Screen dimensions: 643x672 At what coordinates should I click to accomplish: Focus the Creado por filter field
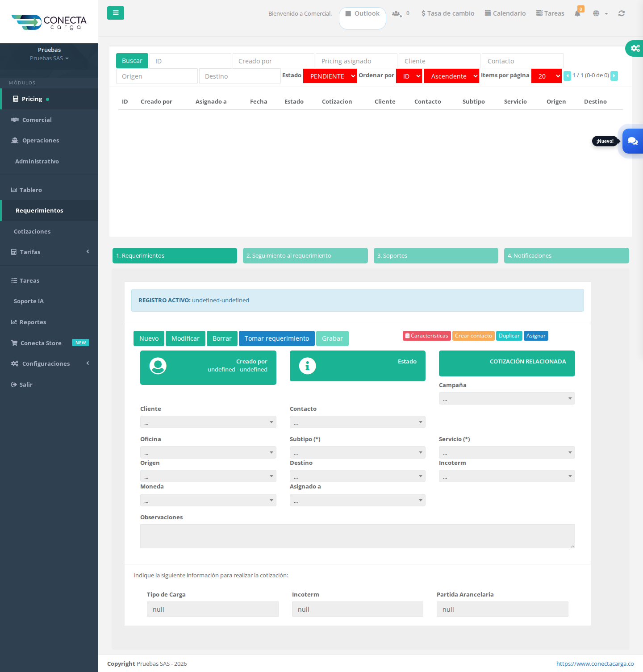[273, 61]
